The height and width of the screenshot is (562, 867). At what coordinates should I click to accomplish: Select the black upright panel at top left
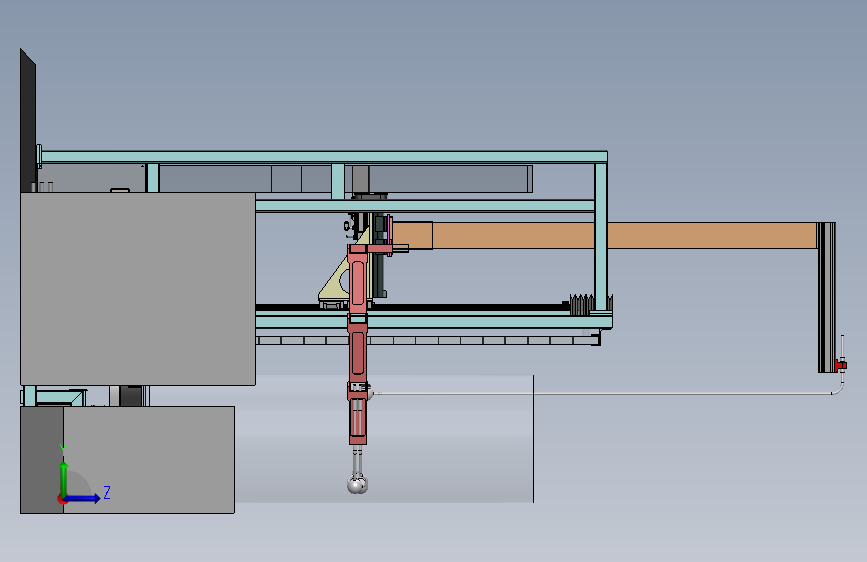click(x=28, y=121)
